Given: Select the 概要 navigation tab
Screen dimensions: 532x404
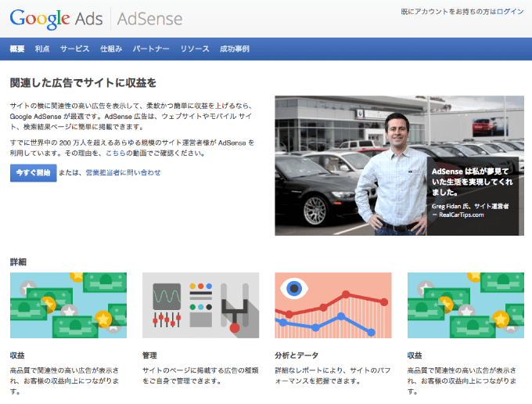Looking at the screenshot, I should 17,49.
